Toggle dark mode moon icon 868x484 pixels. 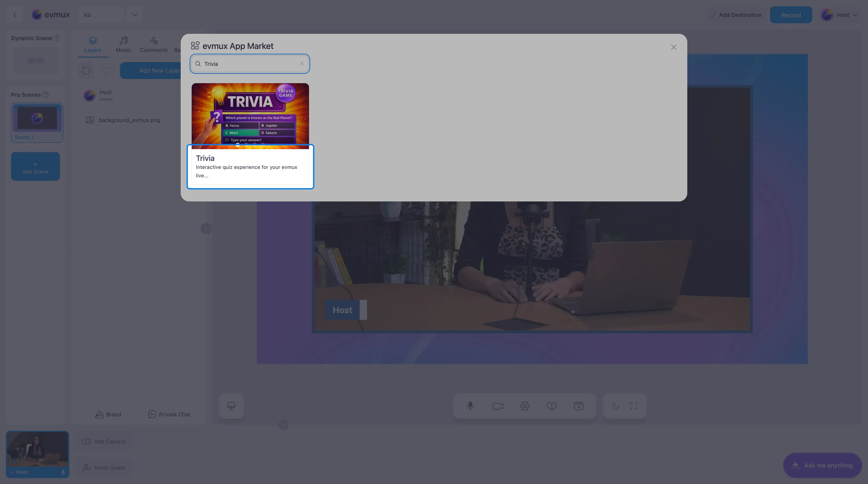pyautogui.click(x=616, y=406)
